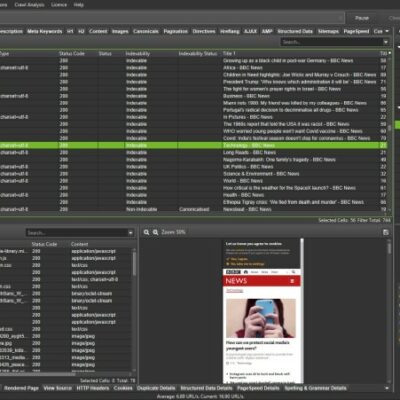Switch to the Sitemaps tab
The width and height of the screenshot is (400, 400).
[328, 31]
